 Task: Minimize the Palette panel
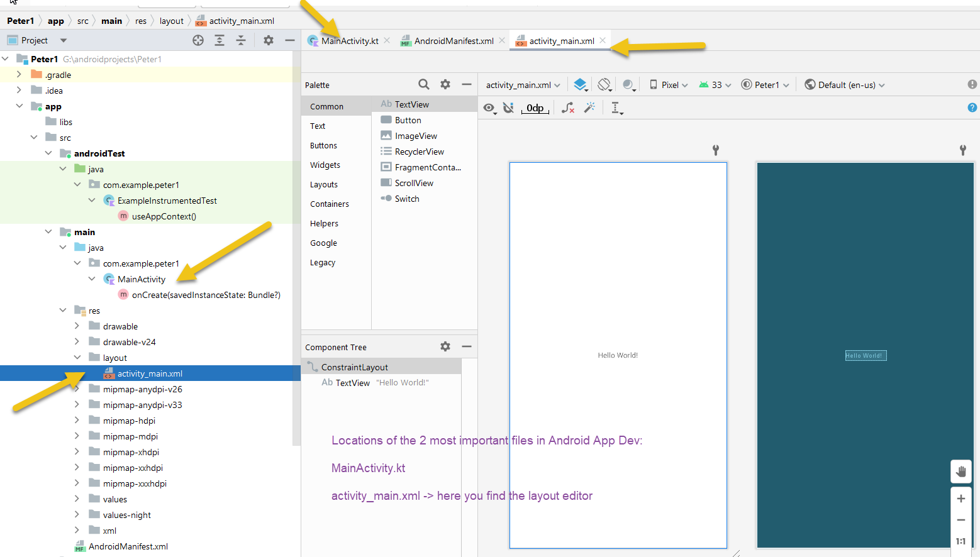click(467, 84)
